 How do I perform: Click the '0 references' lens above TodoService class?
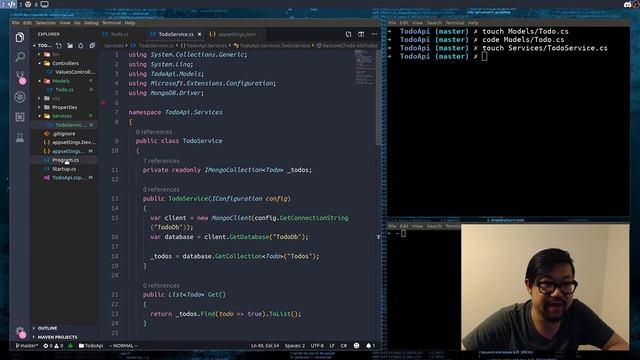point(154,132)
